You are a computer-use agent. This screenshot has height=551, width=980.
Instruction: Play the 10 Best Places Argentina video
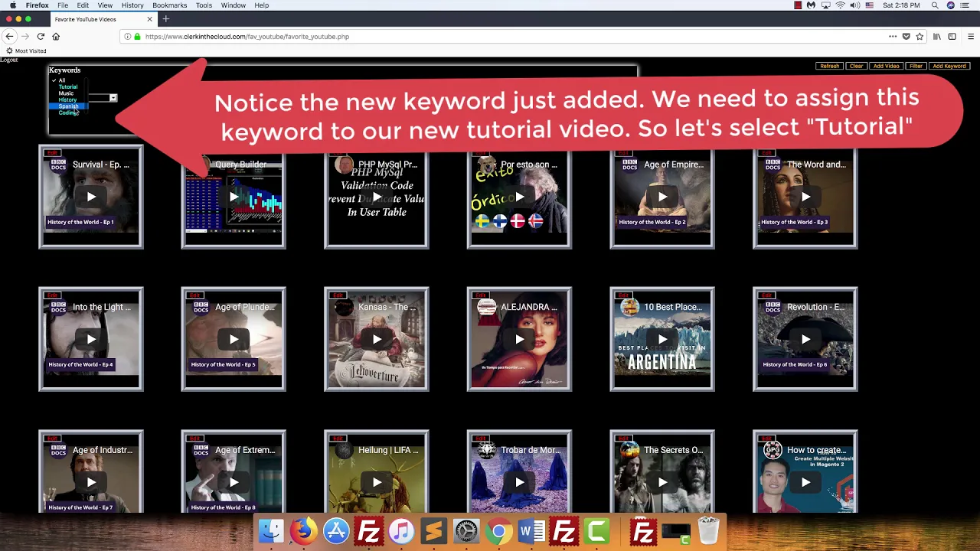click(662, 339)
